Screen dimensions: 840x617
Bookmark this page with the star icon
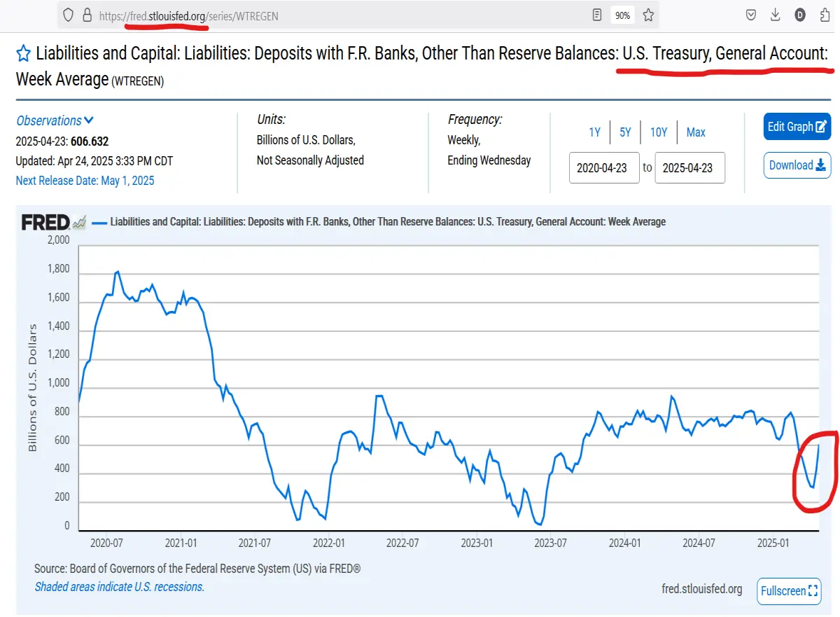pos(649,15)
